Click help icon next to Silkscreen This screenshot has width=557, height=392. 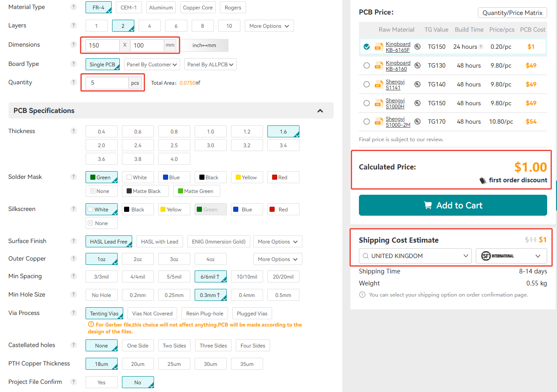point(74,209)
